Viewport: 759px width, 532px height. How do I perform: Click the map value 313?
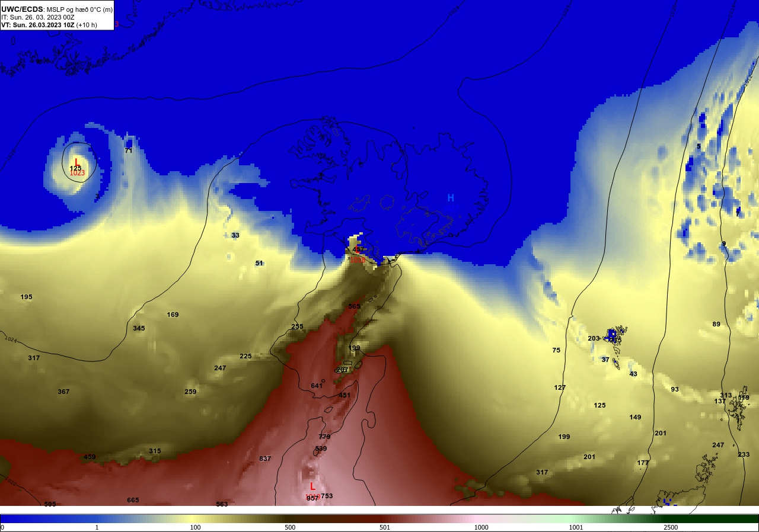[x=726, y=395]
